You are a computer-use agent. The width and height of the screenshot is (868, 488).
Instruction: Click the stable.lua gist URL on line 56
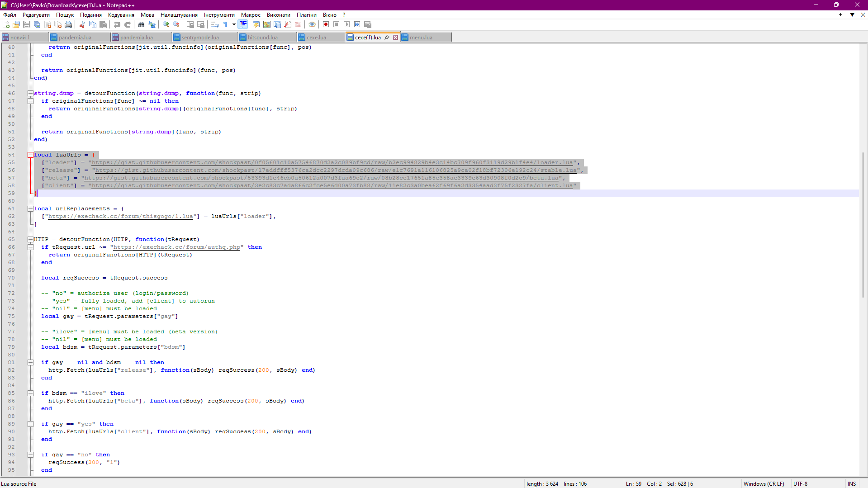pos(336,170)
